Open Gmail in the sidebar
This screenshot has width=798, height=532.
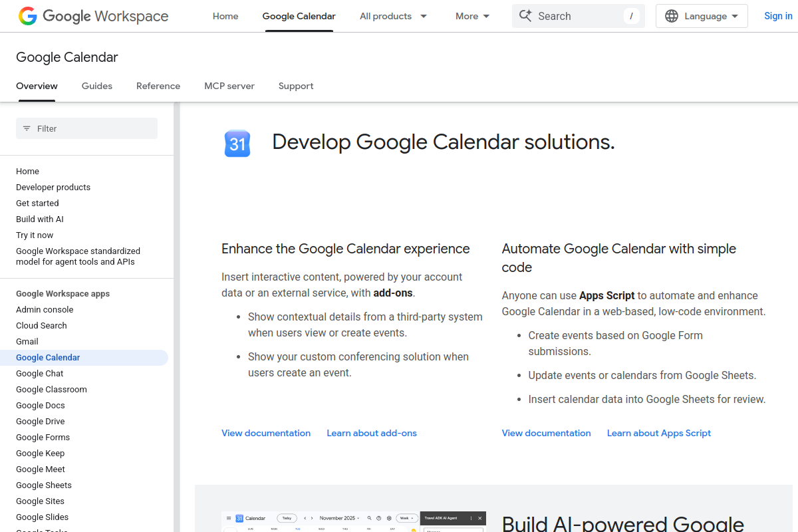pos(27,341)
